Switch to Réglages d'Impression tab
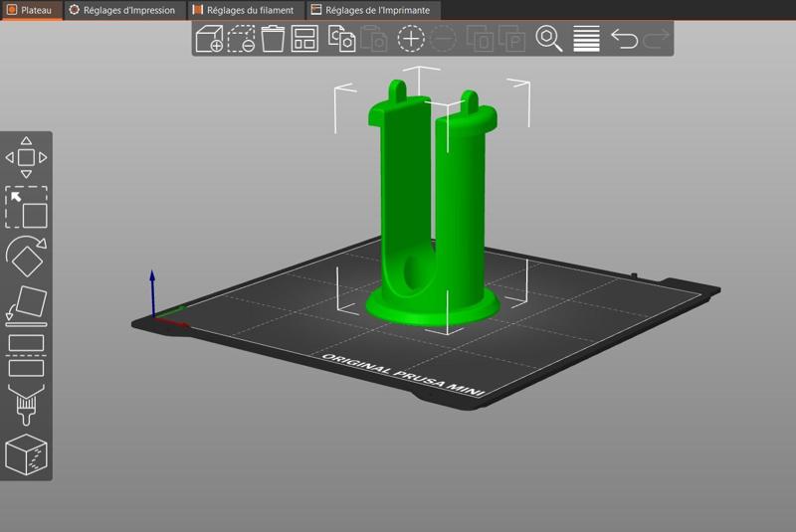This screenshot has width=796, height=532. 121,10
